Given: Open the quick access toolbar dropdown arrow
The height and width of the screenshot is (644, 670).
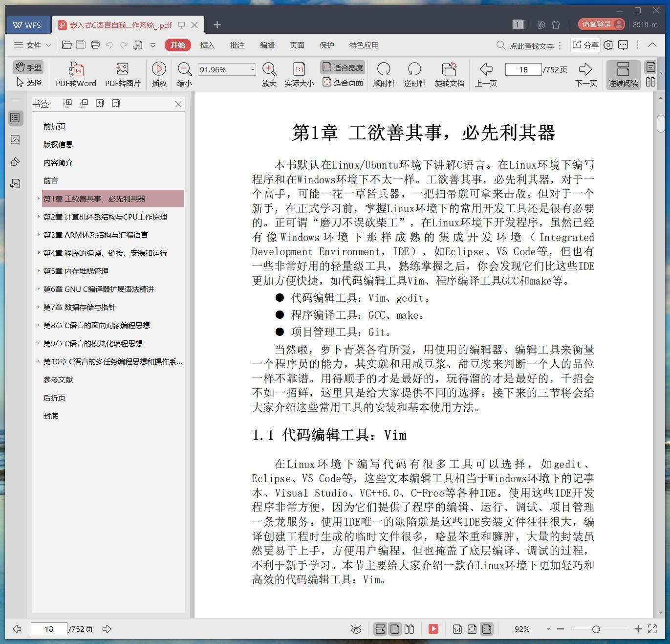Looking at the screenshot, I should click(152, 45).
